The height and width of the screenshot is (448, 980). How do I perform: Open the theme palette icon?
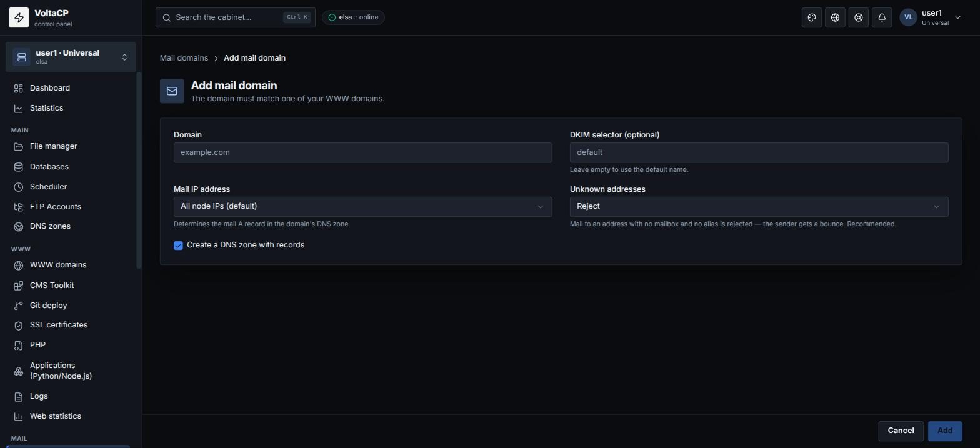point(812,17)
